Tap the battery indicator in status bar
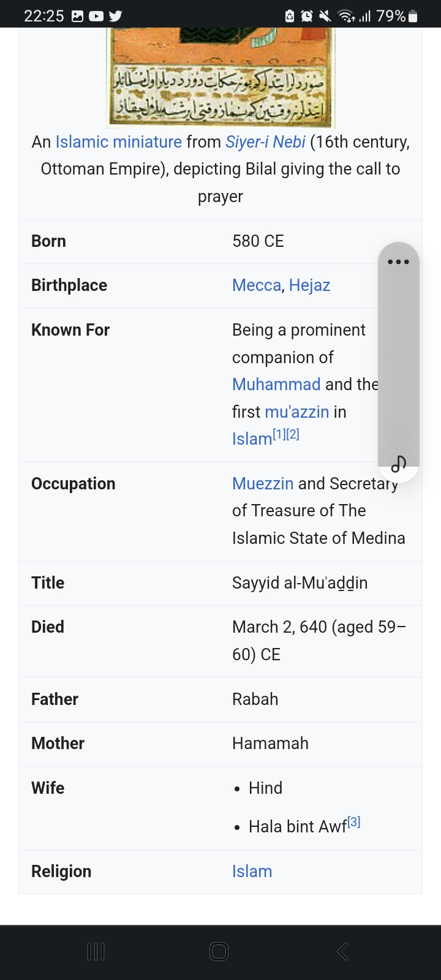 click(413, 17)
